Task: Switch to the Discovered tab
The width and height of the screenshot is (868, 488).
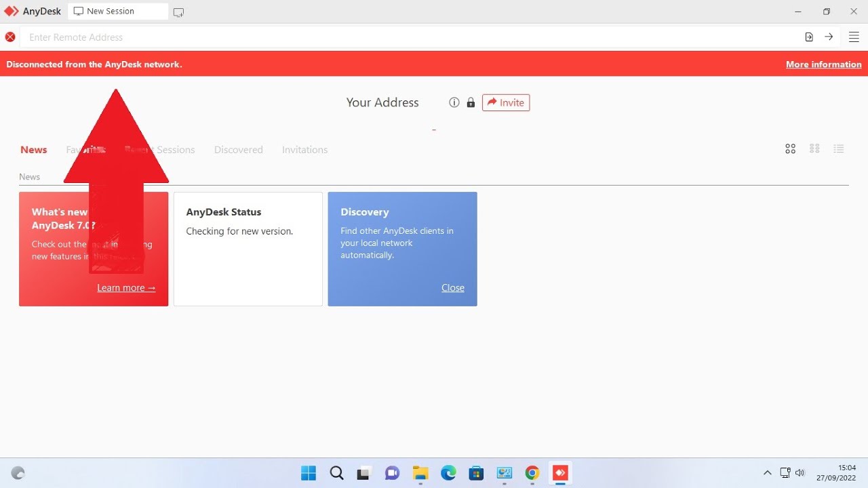Action: pyautogui.click(x=239, y=150)
